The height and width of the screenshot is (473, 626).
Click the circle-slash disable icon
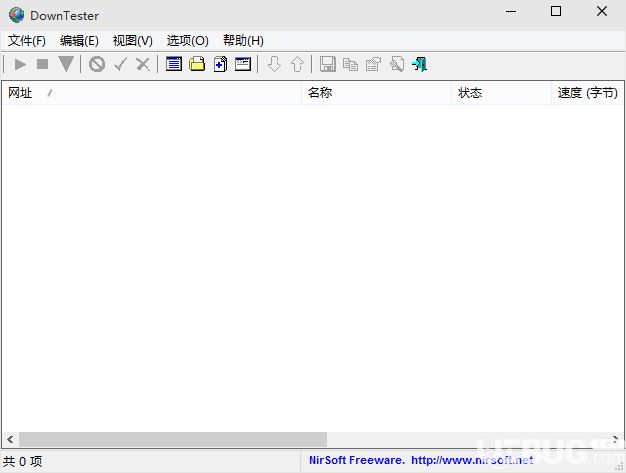point(97,64)
